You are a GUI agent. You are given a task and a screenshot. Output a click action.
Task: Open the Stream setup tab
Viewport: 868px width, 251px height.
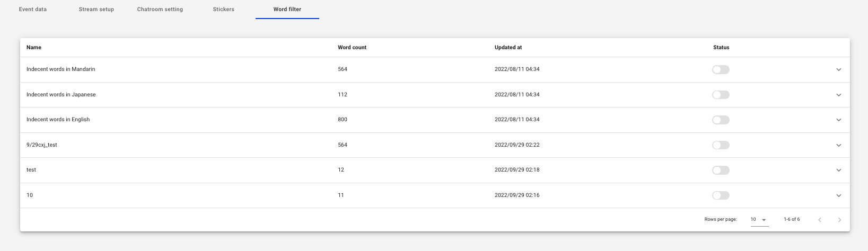coord(96,10)
